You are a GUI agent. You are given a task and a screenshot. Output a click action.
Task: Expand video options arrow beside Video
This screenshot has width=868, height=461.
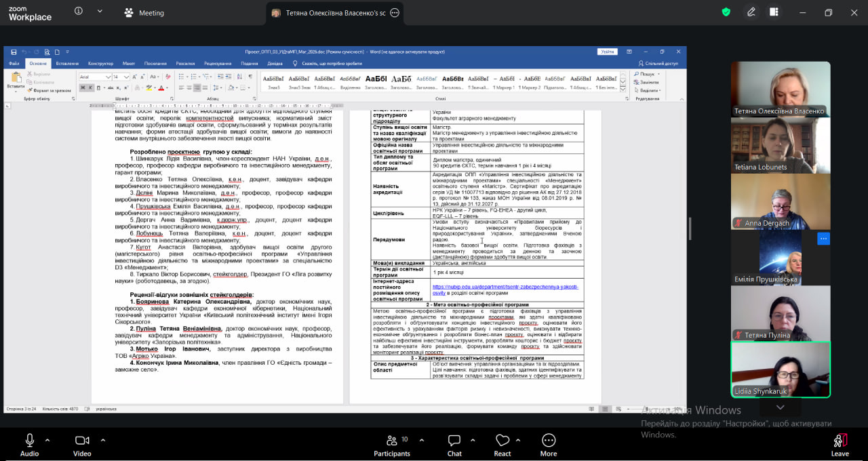103,440
